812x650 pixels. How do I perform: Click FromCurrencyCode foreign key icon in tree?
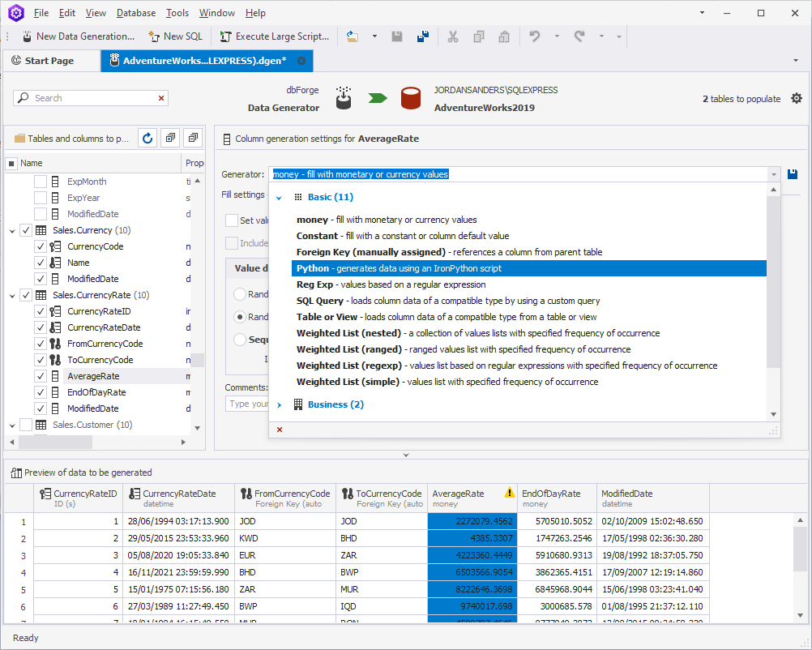(x=55, y=344)
